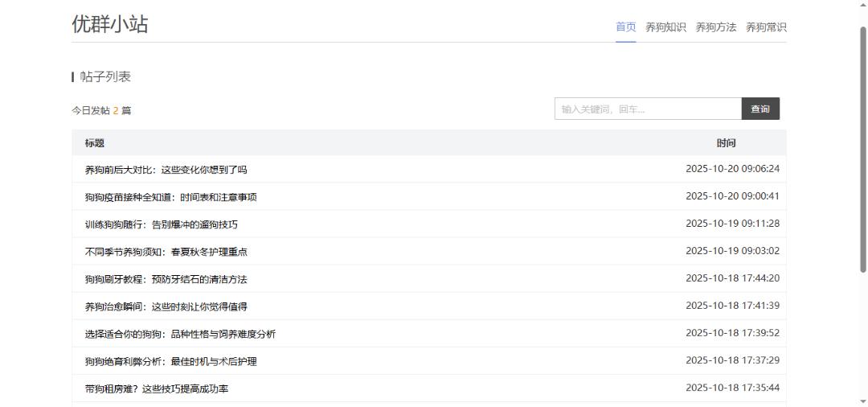Open 不同季节养狗须知 article
868x407 pixels.
click(166, 252)
